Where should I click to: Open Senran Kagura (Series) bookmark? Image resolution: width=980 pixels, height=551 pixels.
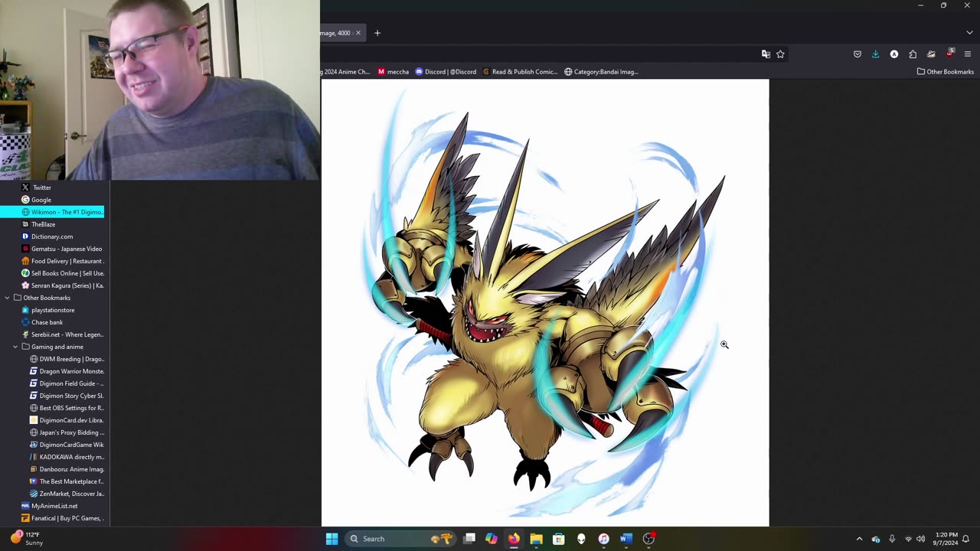pyautogui.click(x=62, y=285)
